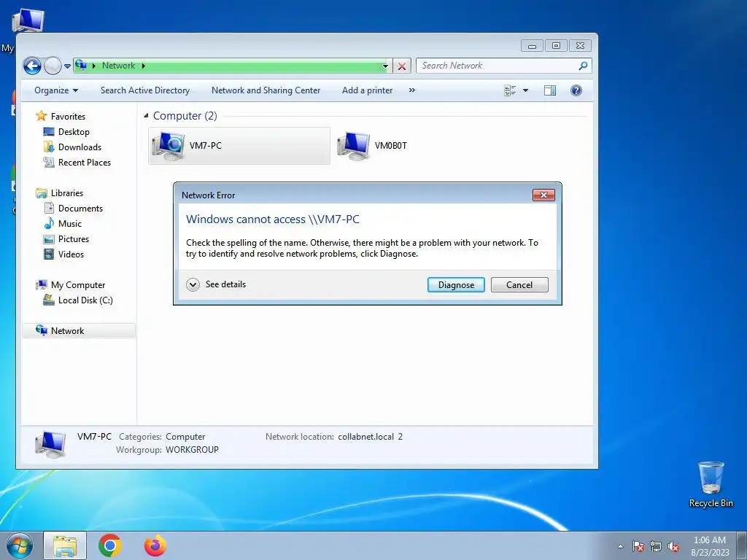Click Cancel in Network Error dialog
The image size is (747, 560).
click(x=519, y=285)
